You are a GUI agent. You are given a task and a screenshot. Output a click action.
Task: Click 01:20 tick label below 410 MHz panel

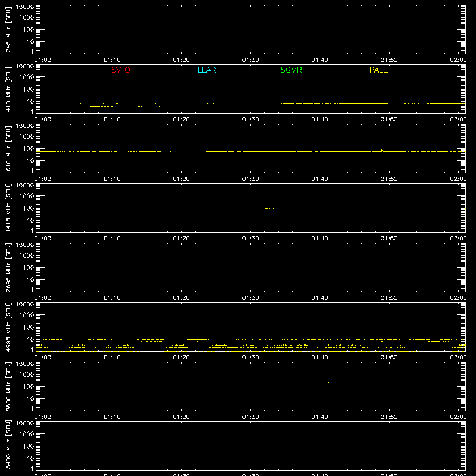click(x=181, y=120)
